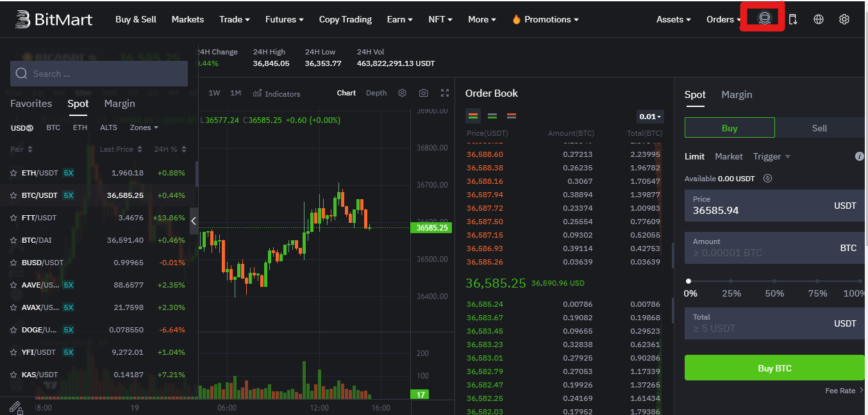Show both bids and asks order book view
Image resolution: width=868 pixels, height=415 pixels.
[x=474, y=116]
